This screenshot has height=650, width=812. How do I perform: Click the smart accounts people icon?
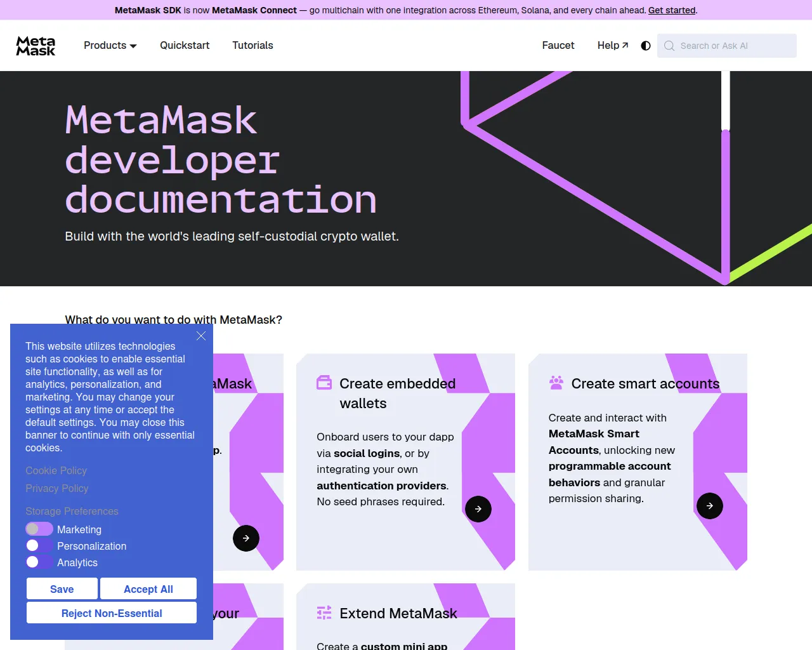click(x=556, y=383)
